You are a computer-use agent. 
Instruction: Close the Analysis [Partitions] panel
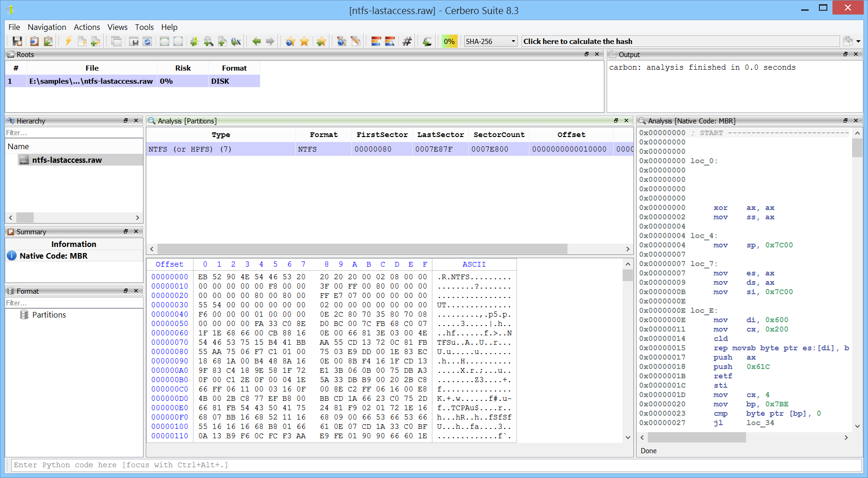pos(626,121)
